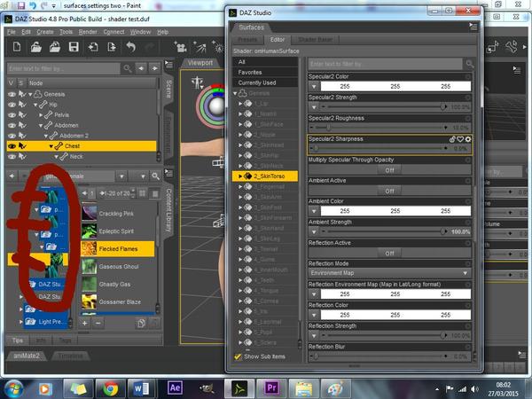Screen dimensions: 532x399
Task: Toggle visibility eye for Abdomen node
Action: coord(12,125)
